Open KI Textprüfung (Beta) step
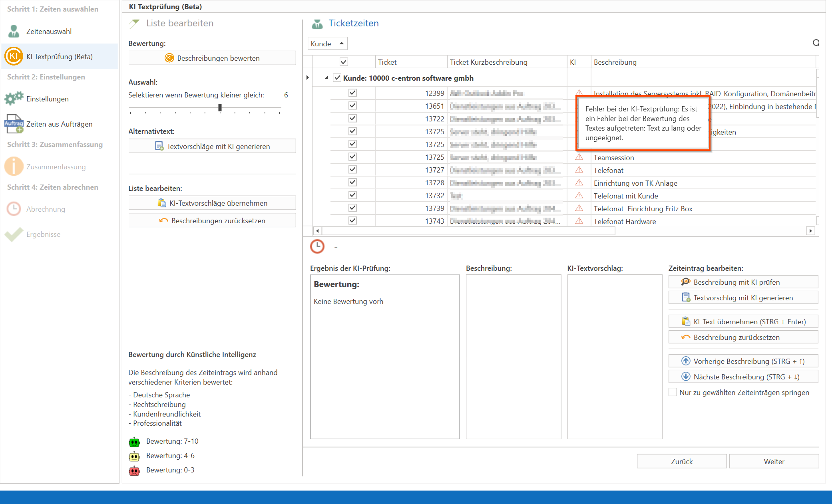This screenshot has height=504, width=832. click(x=59, y=56)
